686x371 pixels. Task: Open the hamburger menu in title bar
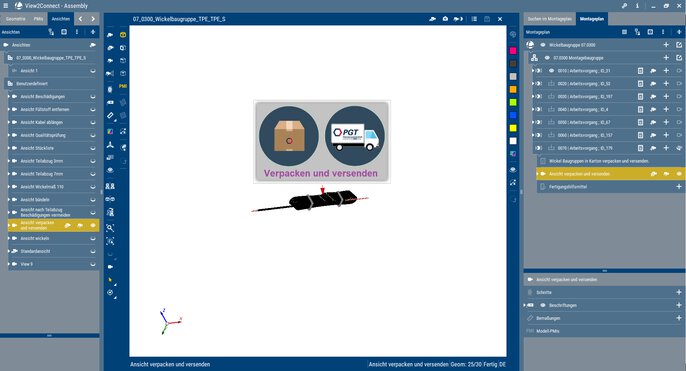[6, 6]
